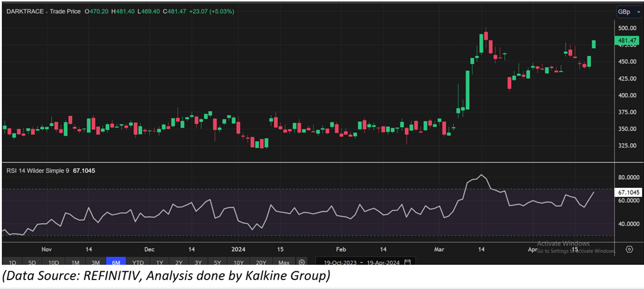Select the RSI 14 Wilder Simple 9 label
644x289 pixels.
click(x=37, y=170)
